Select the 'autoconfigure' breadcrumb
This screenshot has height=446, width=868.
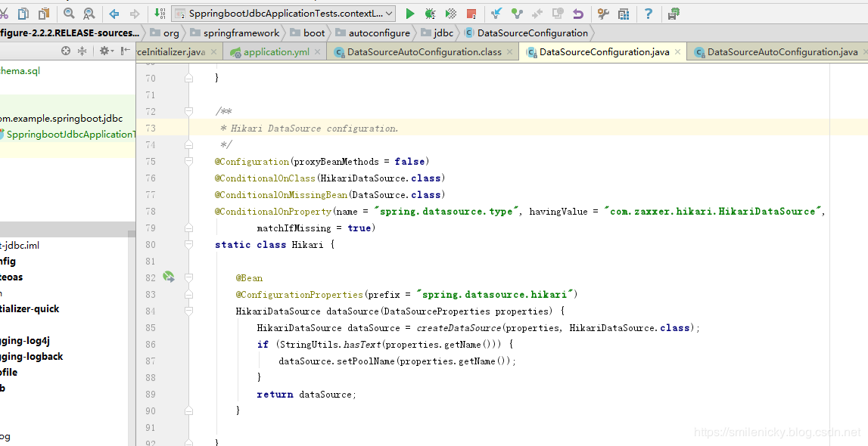(x=372, y=33)
